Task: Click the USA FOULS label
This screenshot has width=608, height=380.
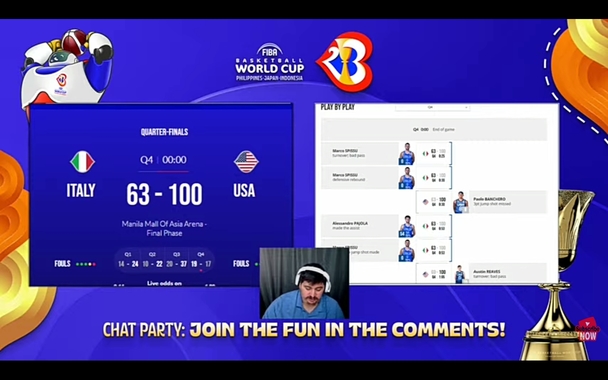Action: 241,264
